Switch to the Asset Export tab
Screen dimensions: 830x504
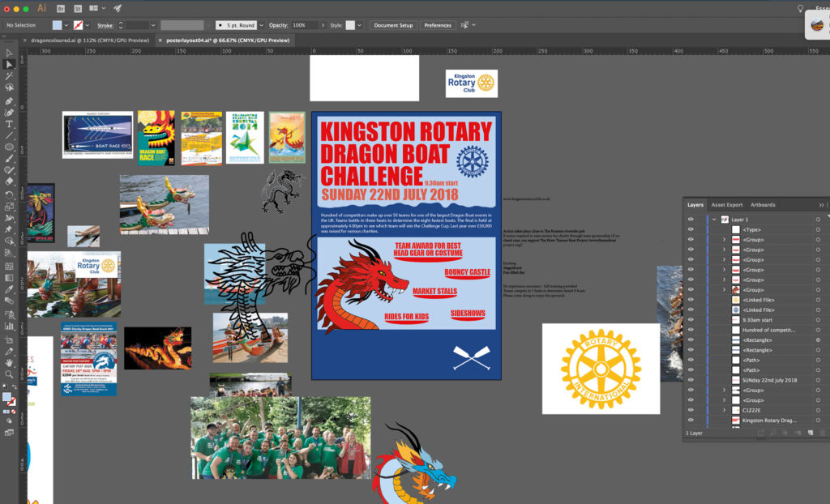727,205
